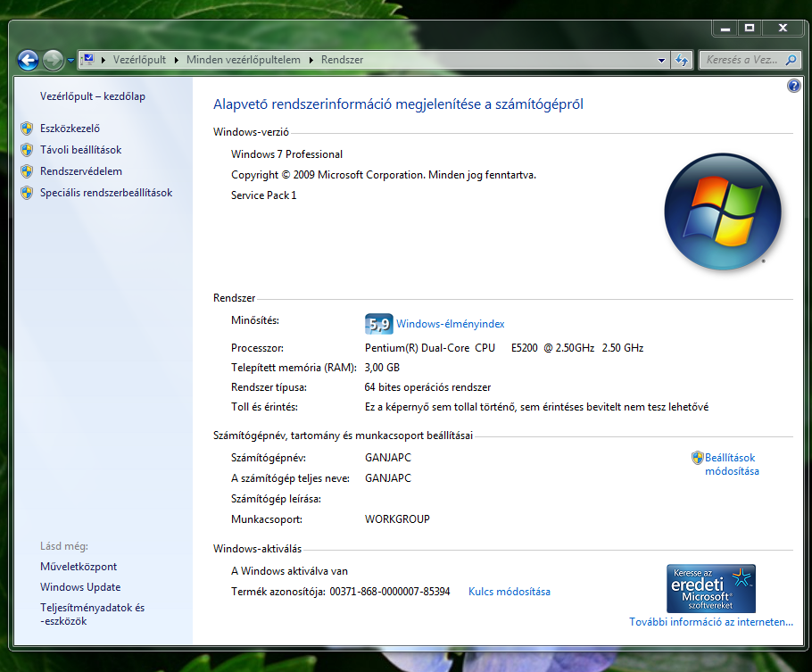Open Teljesítményadatok és -eszközök link
Viewport: 812px width, 672px height.
click(x=92, y=614)
